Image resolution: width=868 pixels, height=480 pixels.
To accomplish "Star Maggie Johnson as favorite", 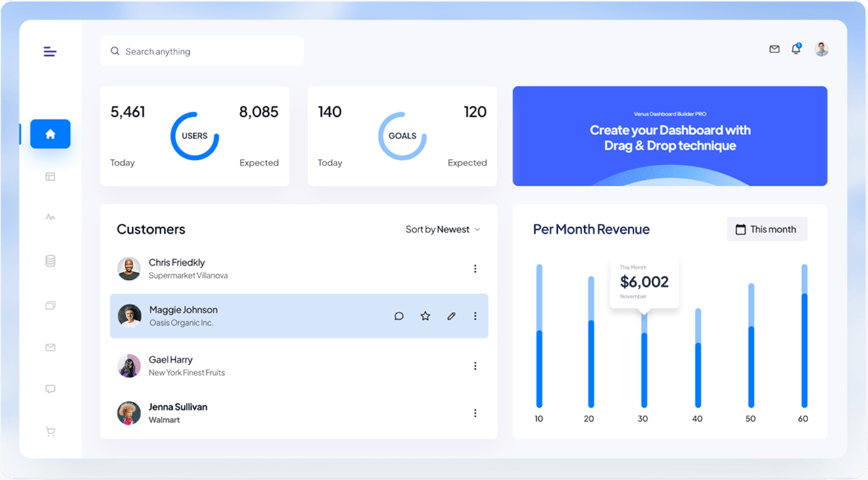I will 425,316.
